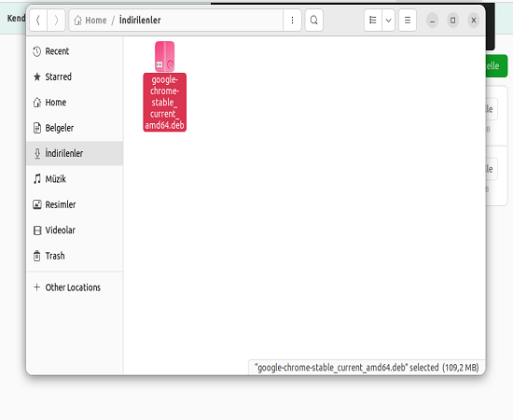Open Belgeler folder in the sidebar
Image resolution: width=513 pixels, height=420 pixels.
pos(75,128)
